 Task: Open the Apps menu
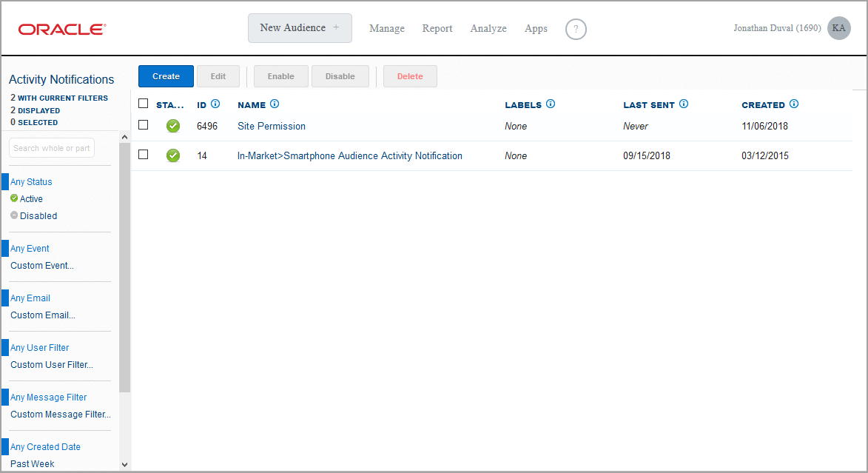click(536, 28)
